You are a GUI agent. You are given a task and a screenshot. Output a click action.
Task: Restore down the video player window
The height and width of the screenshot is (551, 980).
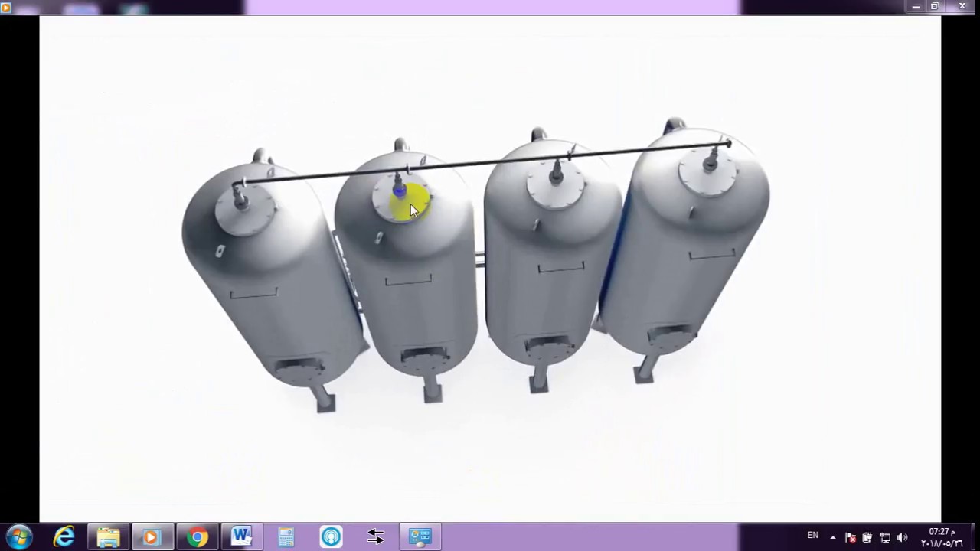pos(935,7)
